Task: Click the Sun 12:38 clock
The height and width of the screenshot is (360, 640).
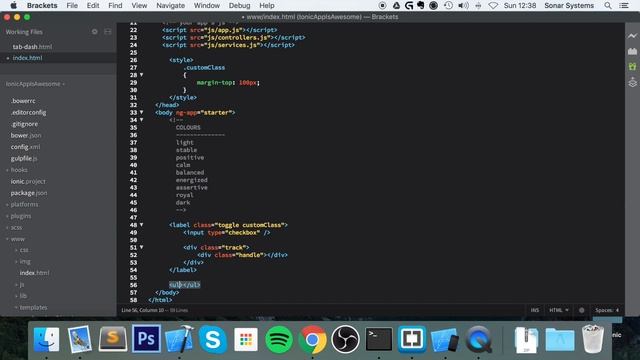Action: (x=520, y=6)
